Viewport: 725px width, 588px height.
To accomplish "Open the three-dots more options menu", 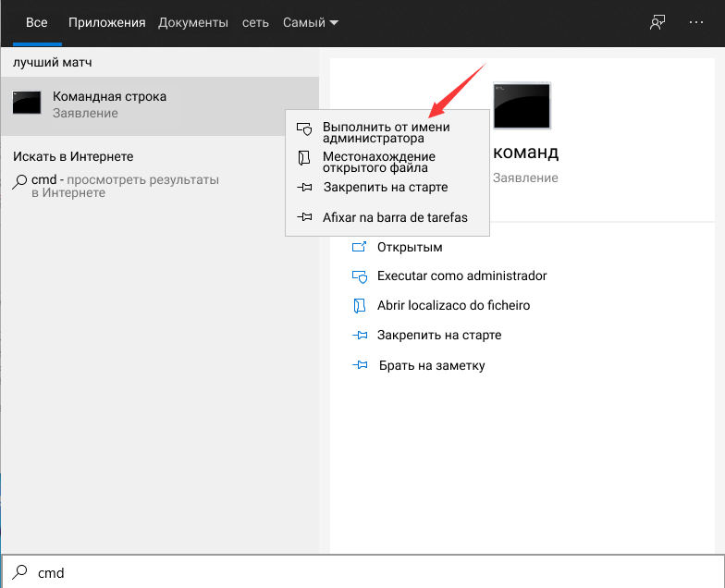I will (x=695, y=22).
